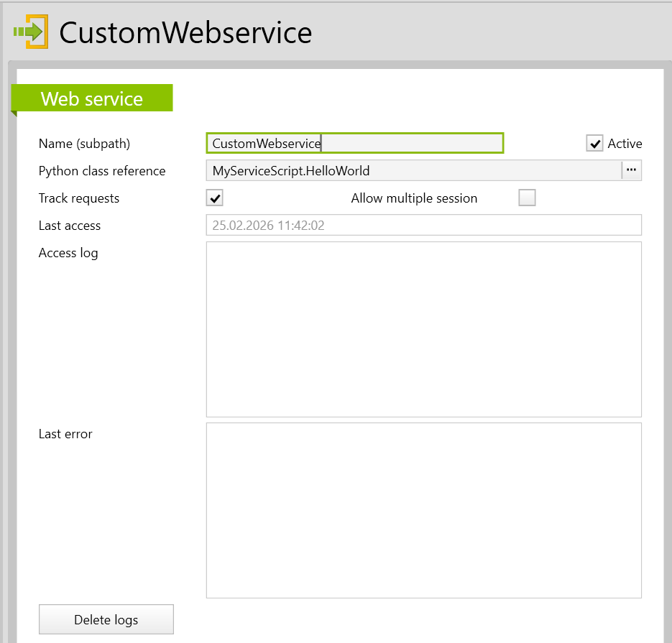Image resolution: width=672 pixels, height=643 pixels.
Task: Open the Python class browse ellipsis button
Action: tap(631, 170)
